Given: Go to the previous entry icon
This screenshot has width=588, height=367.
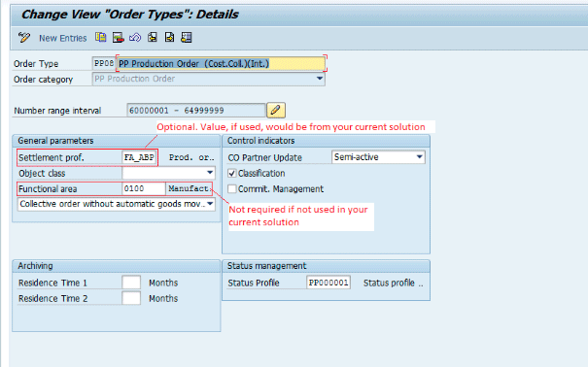Looking at the screenshot, I should coord(153,37).
